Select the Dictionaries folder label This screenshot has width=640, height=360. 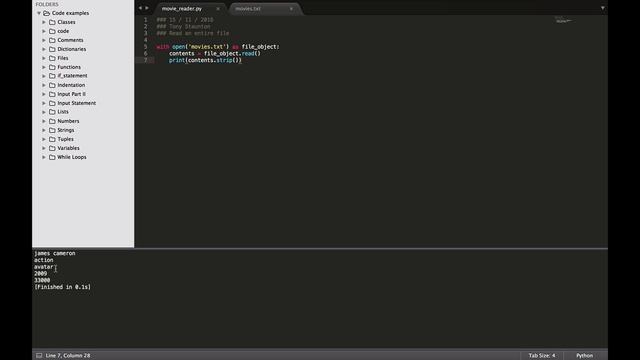pyautogui.click(x=72, y=49)
